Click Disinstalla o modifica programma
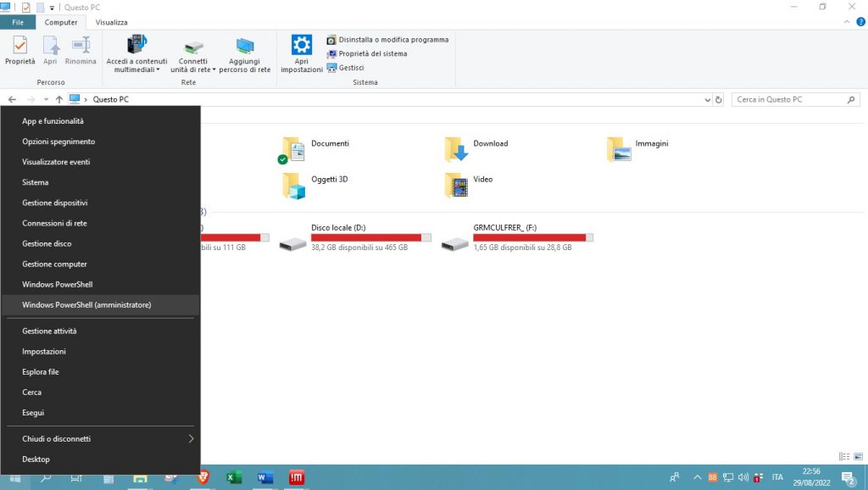This screenshot has width=868, height=490. coord(393,40)
